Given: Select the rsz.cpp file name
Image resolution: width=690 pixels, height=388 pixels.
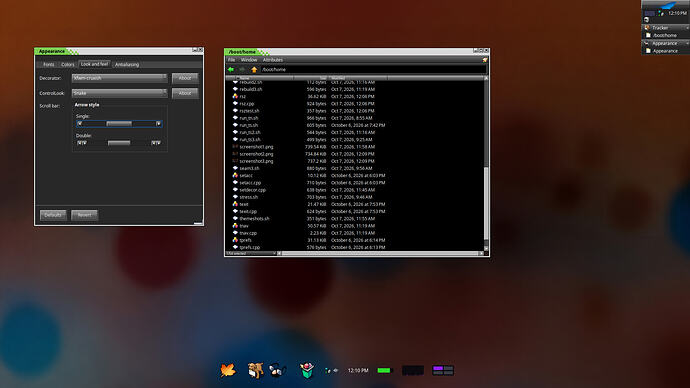Looking at the screenshot, I should pyautogui.click(x=247, y=104).
